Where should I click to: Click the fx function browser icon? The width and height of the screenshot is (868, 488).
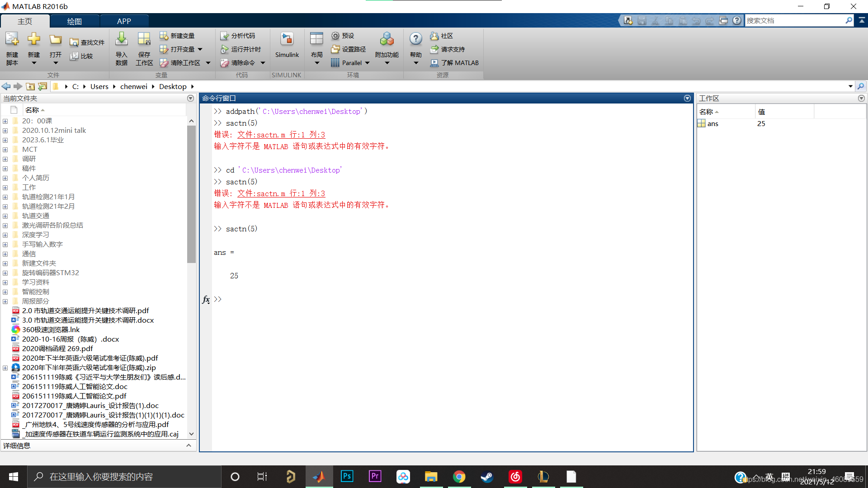click(x=206, y=300)
